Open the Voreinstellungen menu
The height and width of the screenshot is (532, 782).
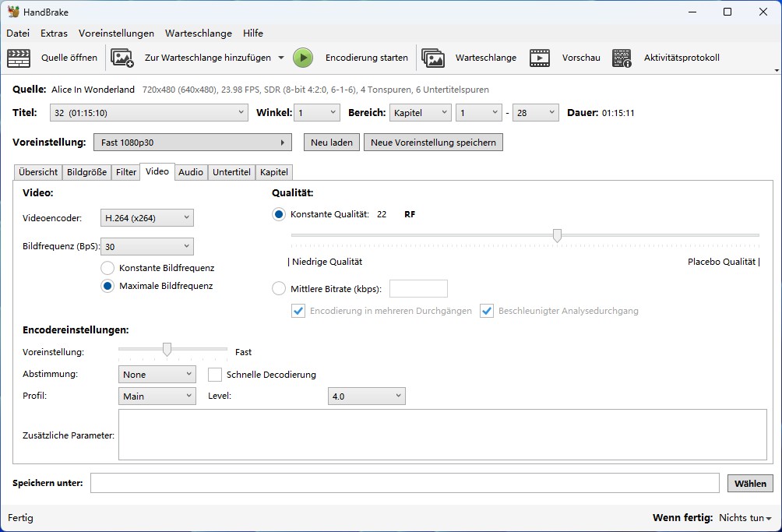click(116, 33)
